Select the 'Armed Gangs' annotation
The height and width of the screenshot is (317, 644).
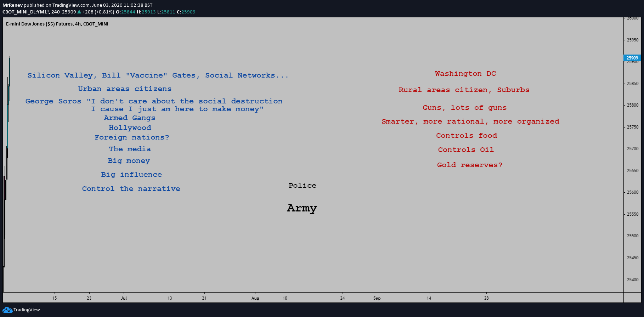(x=130, y=118)
